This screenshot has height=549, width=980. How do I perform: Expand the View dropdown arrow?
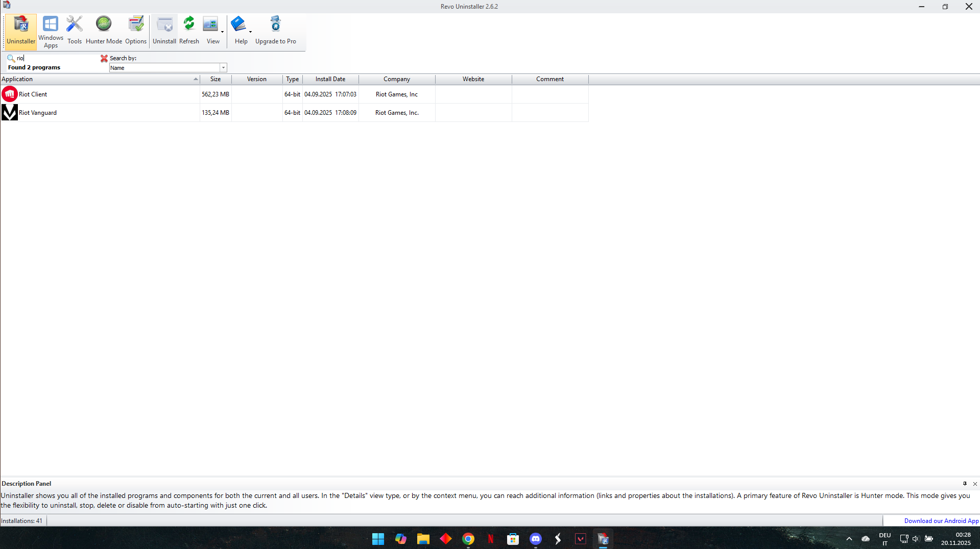[222, 32]
